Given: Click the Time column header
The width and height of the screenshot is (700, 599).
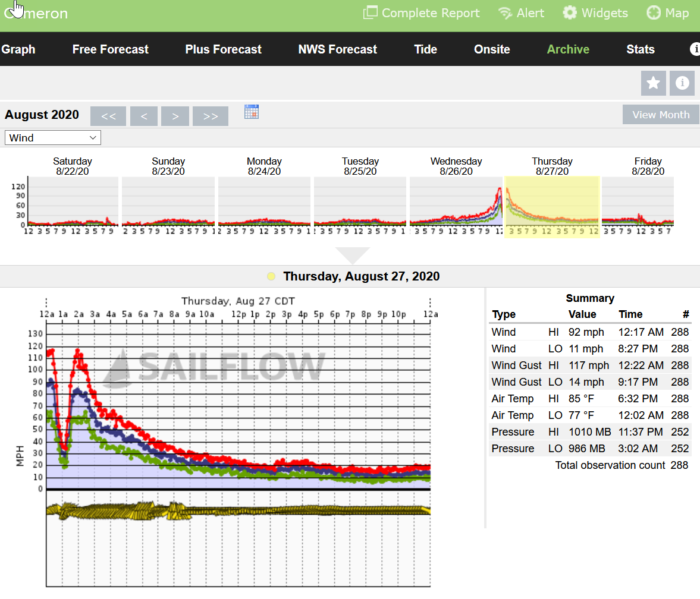Looking at the screenshot, I should [630, 314].
